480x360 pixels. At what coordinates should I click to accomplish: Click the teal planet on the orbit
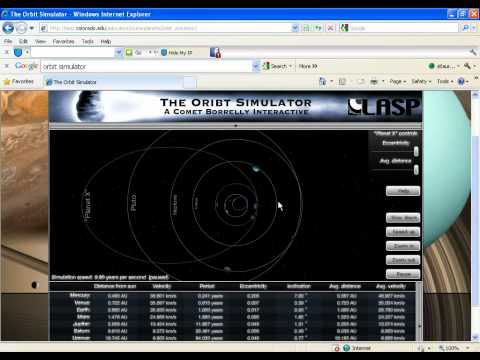tap(256, 168)
